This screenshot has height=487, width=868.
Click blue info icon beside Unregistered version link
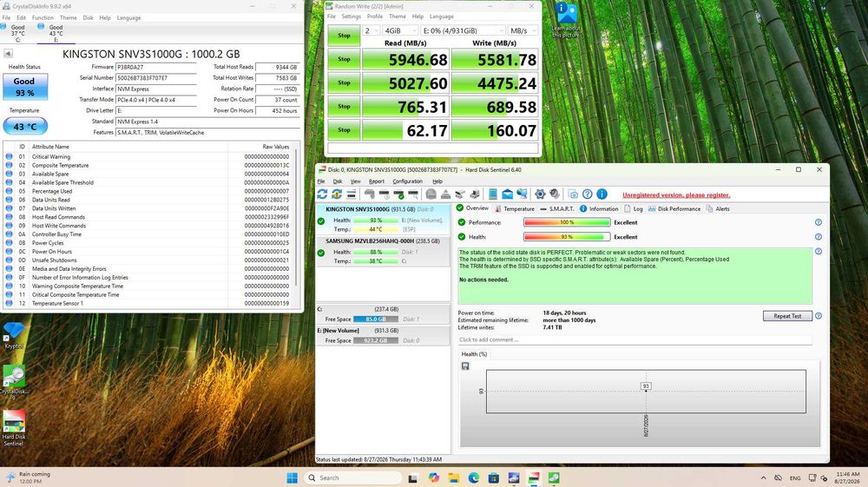pos(602,194)
